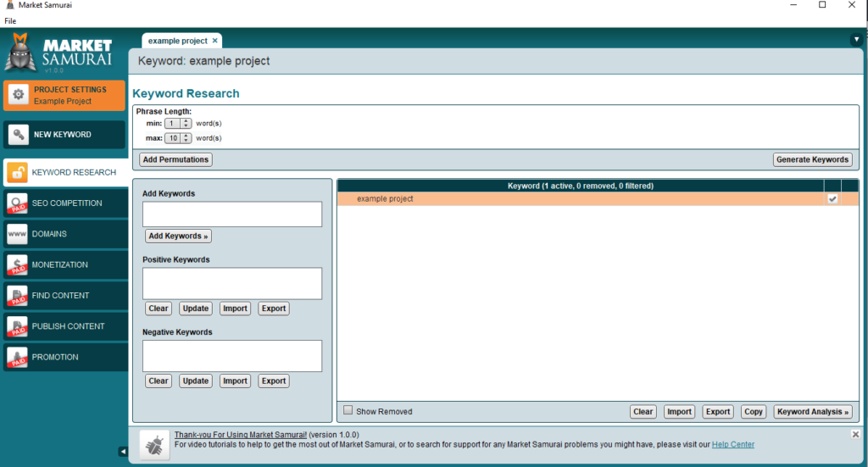Click the Generate Keywords button
The width and height of the screenshot is (868, 467).
pos(812,159)
